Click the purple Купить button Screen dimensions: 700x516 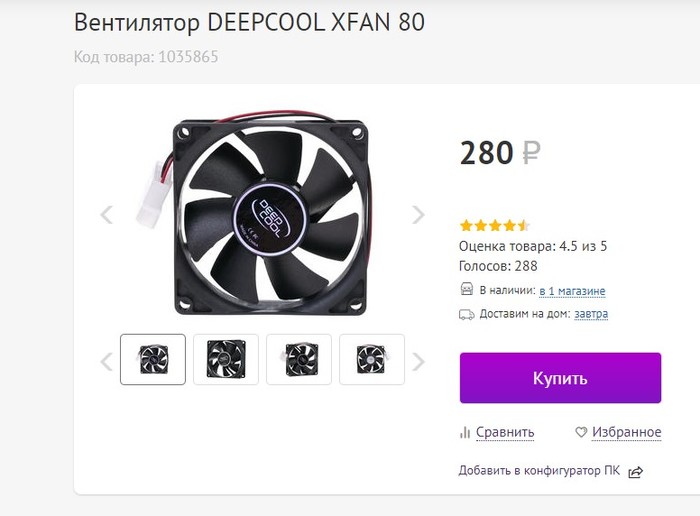(x=560, y=378)
